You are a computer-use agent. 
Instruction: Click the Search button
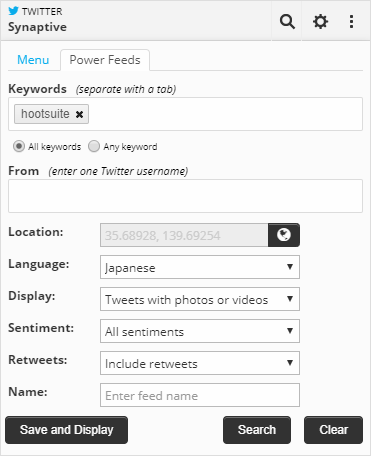coord(257,430)
